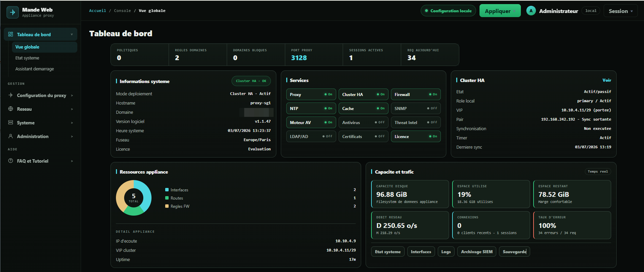The image size is (644, 272).
Task: Expand the FAQ et Tutoriel submenu
Action: pos(72,161)
